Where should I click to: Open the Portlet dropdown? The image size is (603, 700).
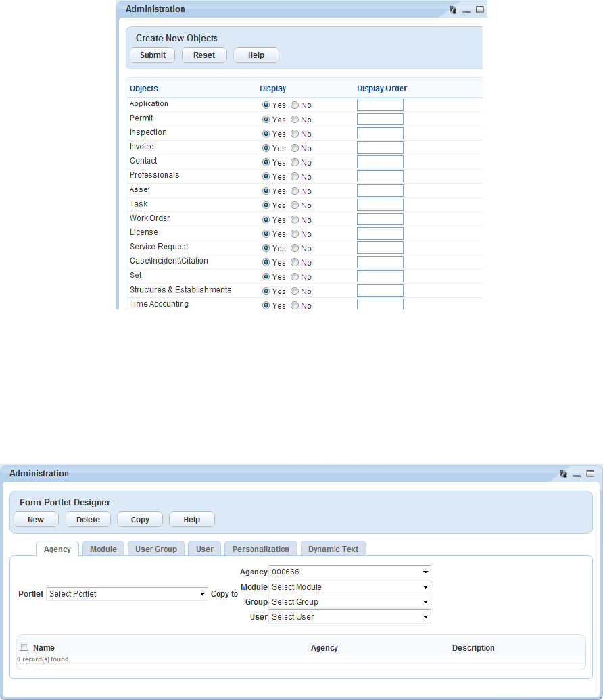pos(127,594)
